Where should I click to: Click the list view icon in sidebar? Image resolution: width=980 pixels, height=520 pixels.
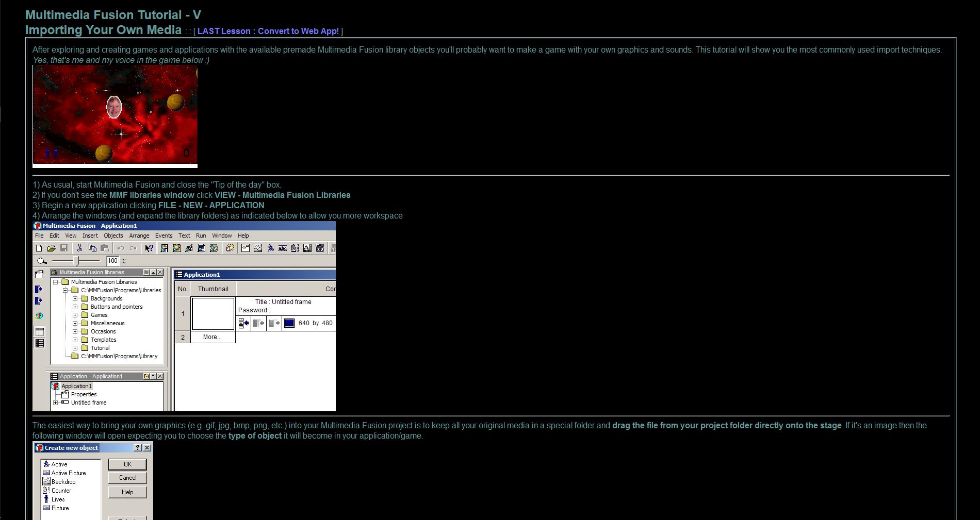39,343
